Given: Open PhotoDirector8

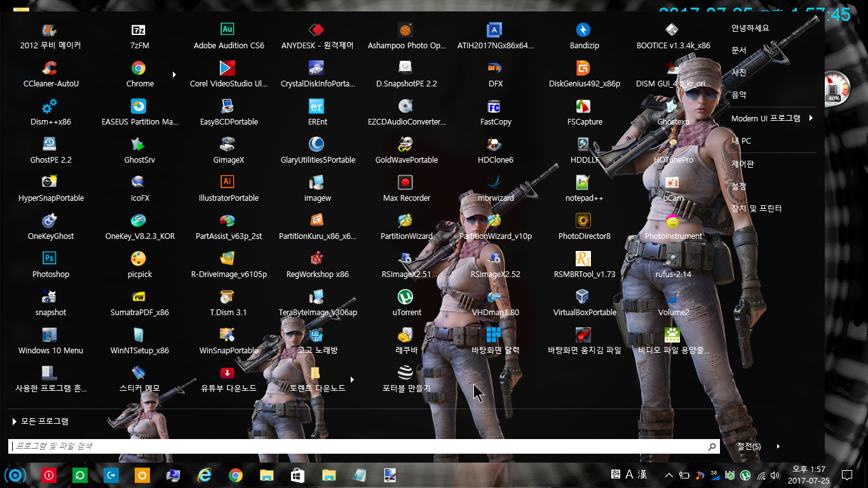Looking at the screenshot, I should tap(584, 227).
